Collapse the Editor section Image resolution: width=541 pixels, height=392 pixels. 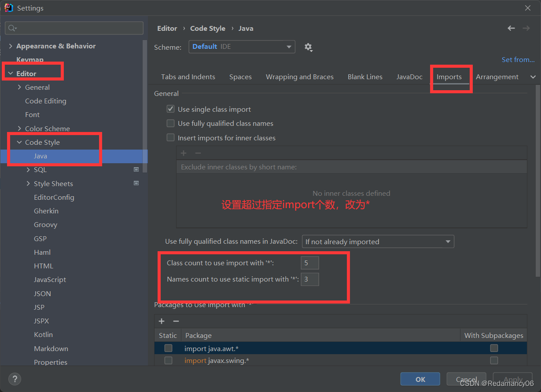click(11, 73)
